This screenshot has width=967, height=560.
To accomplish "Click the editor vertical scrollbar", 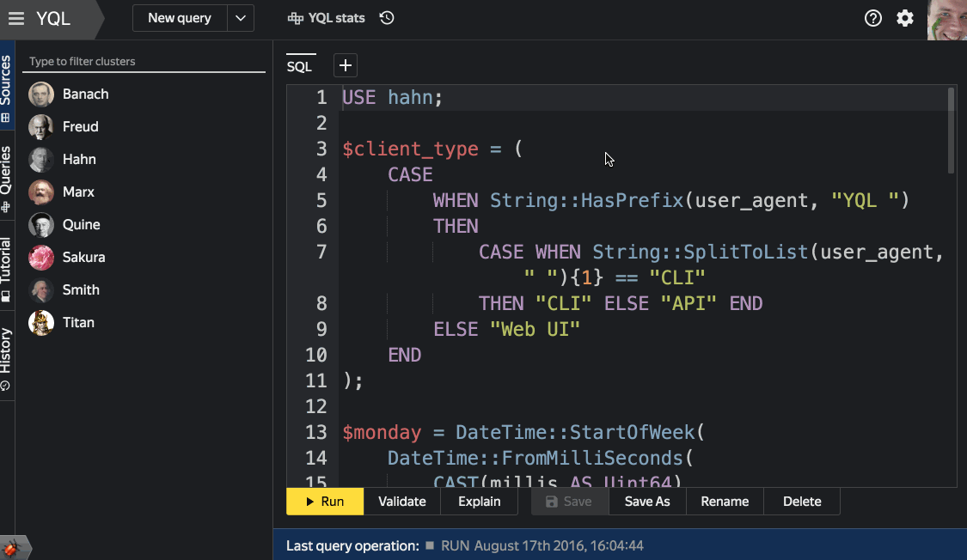I will 951,131.
